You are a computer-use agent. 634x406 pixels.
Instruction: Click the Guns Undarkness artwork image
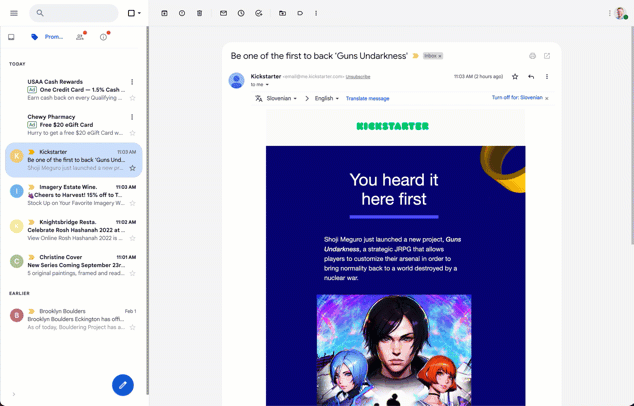coord(394,350)
